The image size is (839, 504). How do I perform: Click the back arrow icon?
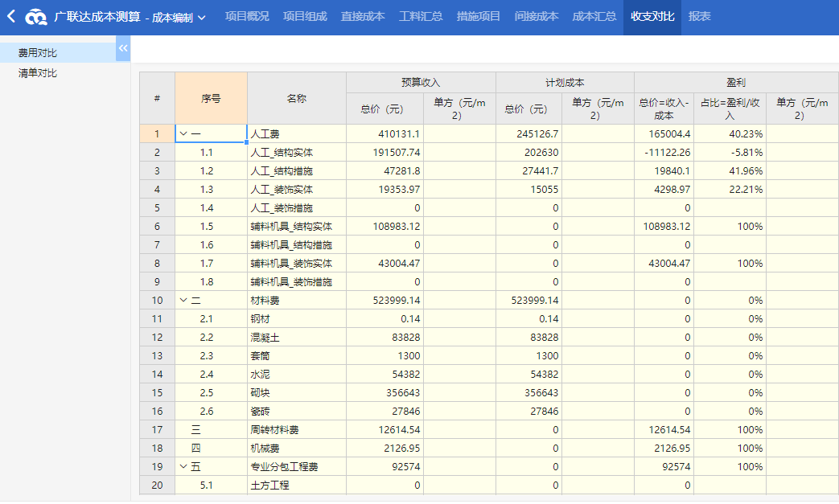(11, 17)
